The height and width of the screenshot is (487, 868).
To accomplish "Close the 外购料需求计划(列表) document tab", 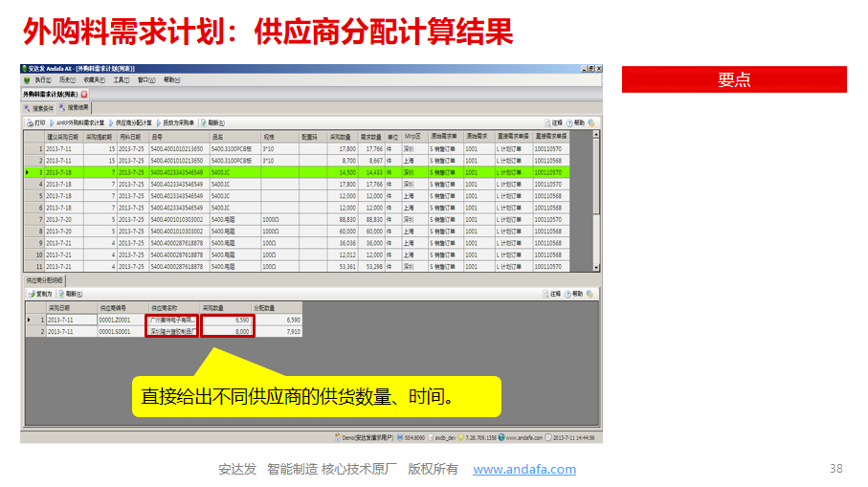I will point(84,95).
